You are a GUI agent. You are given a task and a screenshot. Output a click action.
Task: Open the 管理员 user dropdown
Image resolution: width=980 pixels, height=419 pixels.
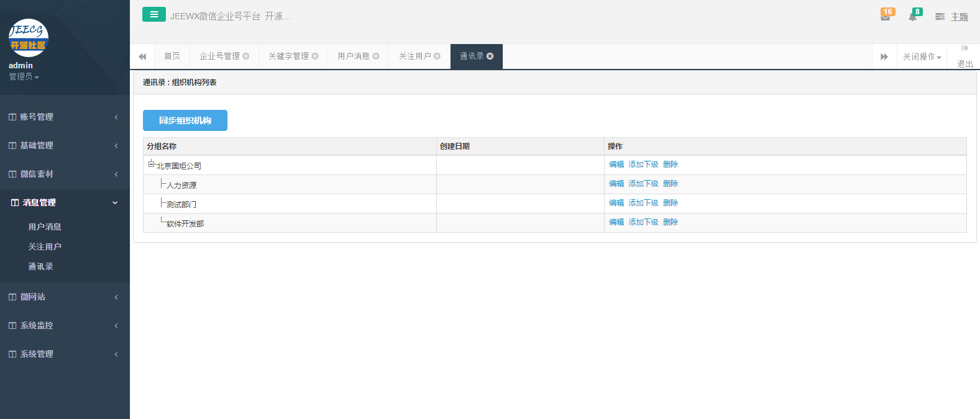[24, 76]
